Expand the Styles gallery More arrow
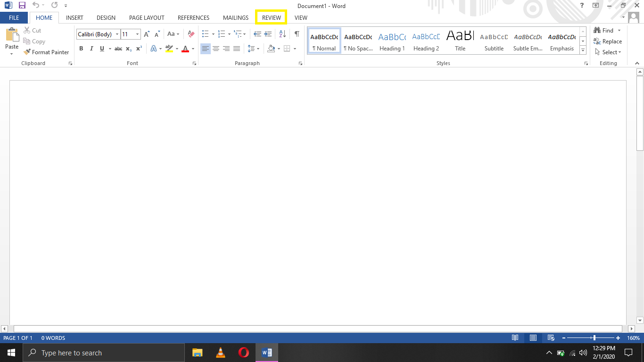The height and width of the screenshot is (362, 644). pyautogui.click(x=583, y=50)
